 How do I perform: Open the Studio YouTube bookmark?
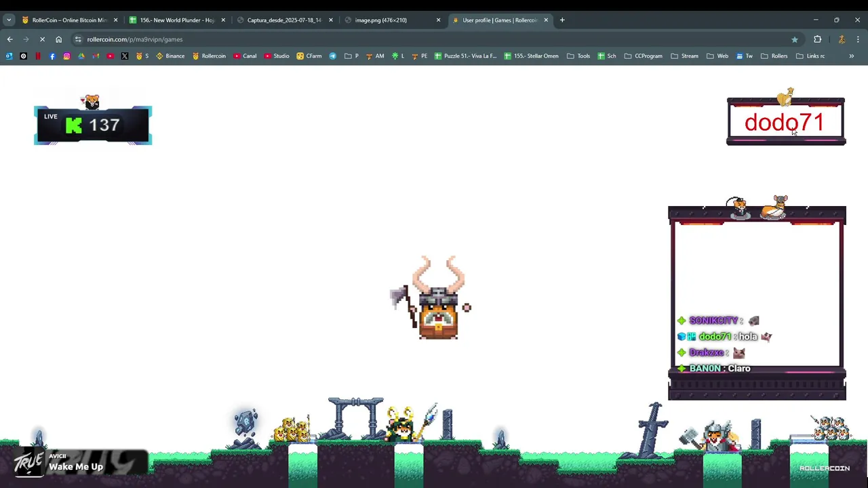(x=277, y=56)
